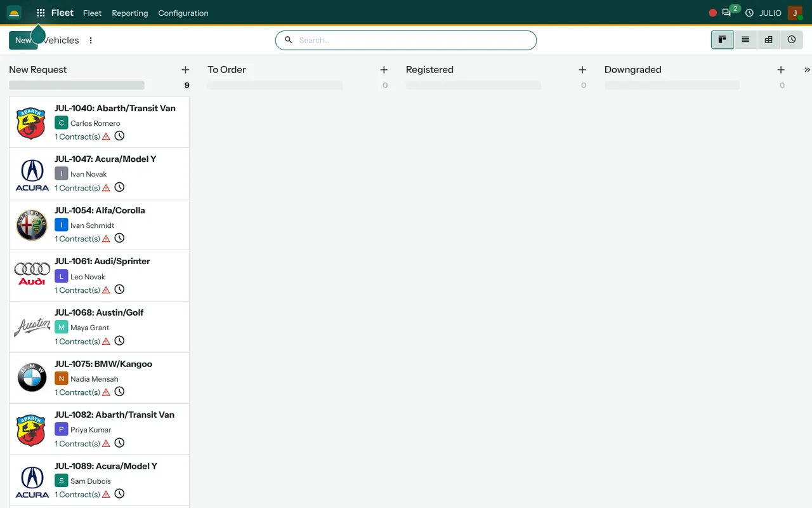Click the To Order column progress bar
This screenshot has height=508, width=812.
coord(275,85)
